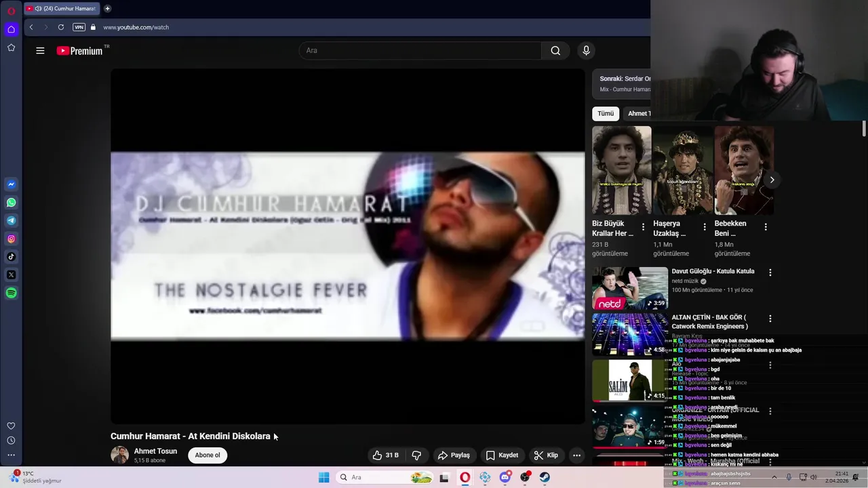868x488 pixels.
Task: Open the bookmarks star in Opera sidebar
Action: [x=11, y=47]
